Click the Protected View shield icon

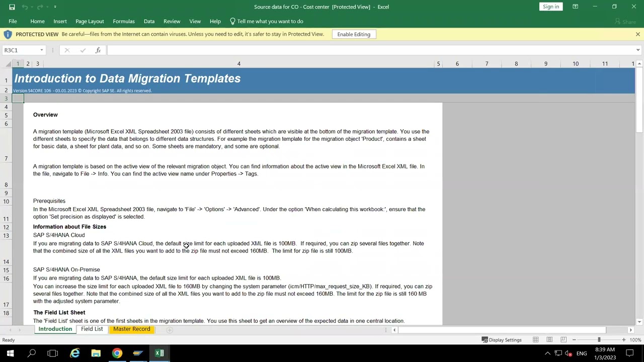pyautogui.click(x=8, y=34)
